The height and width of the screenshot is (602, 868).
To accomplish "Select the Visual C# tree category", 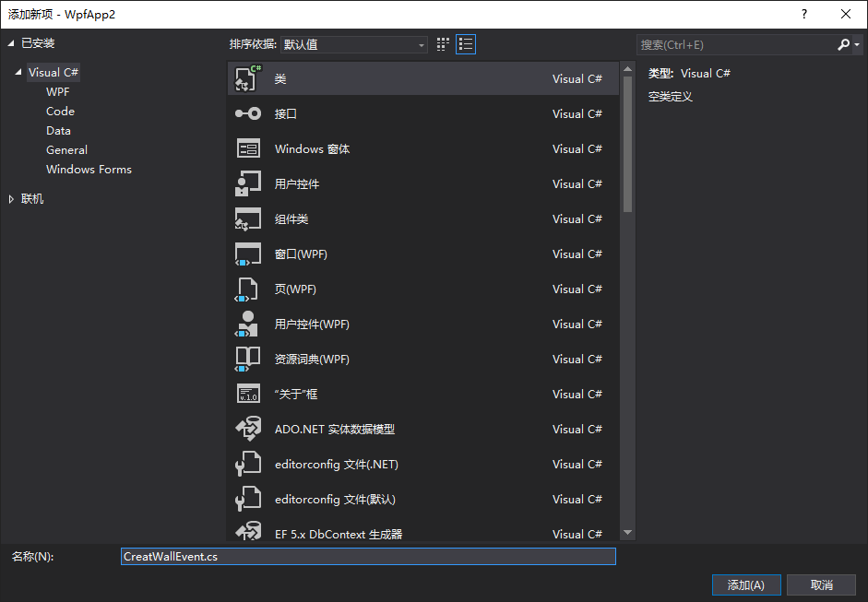I will [x=54, y=72].
